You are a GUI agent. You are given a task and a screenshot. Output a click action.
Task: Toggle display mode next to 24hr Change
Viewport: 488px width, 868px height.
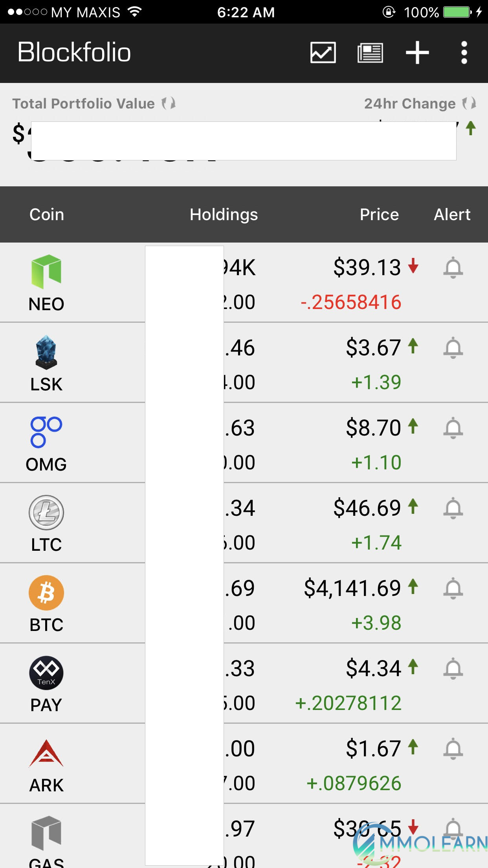[469, 103]
